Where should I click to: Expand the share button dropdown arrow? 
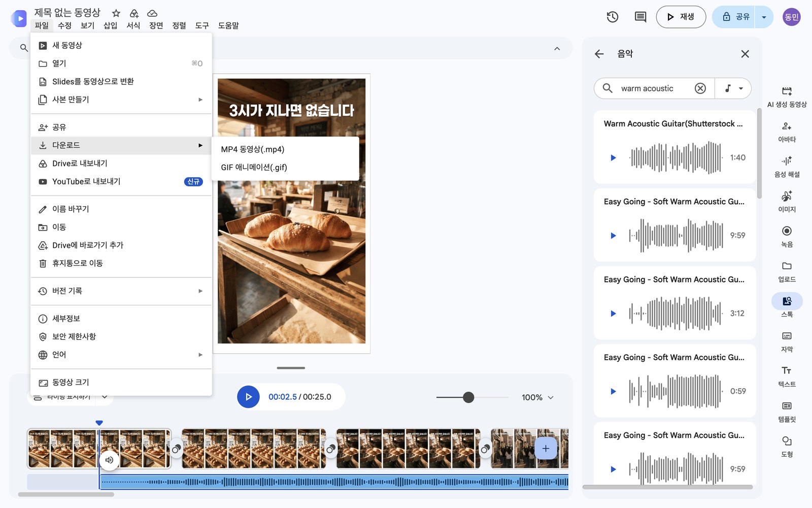pos(764,17)
